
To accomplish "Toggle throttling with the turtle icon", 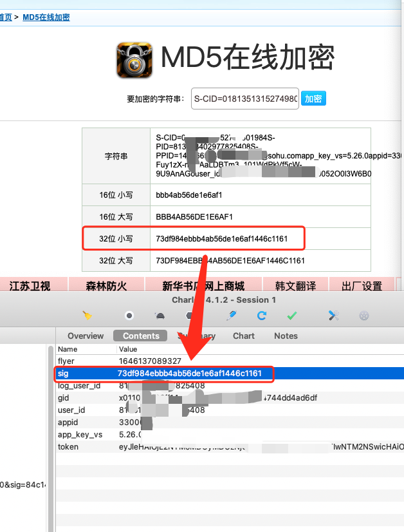I will point(160,316).
